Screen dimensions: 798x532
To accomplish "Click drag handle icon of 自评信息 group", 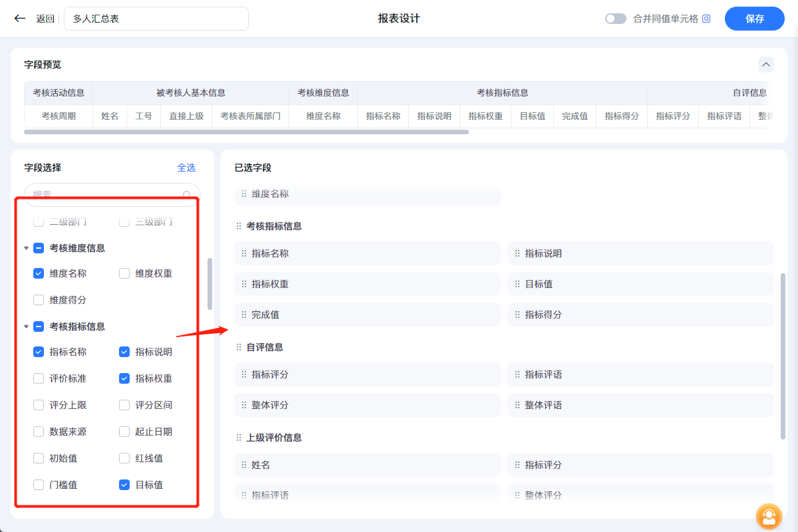I will pos(239,347).
